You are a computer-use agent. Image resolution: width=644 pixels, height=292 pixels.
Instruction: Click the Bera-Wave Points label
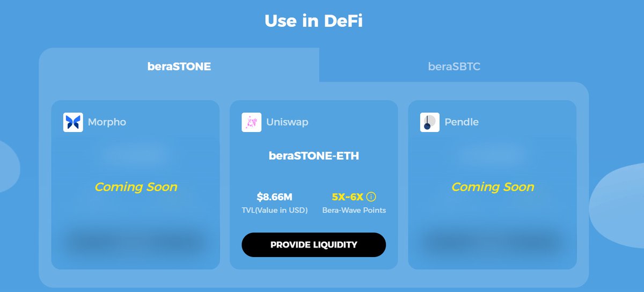pyautogui.click(x=354, y=210)
